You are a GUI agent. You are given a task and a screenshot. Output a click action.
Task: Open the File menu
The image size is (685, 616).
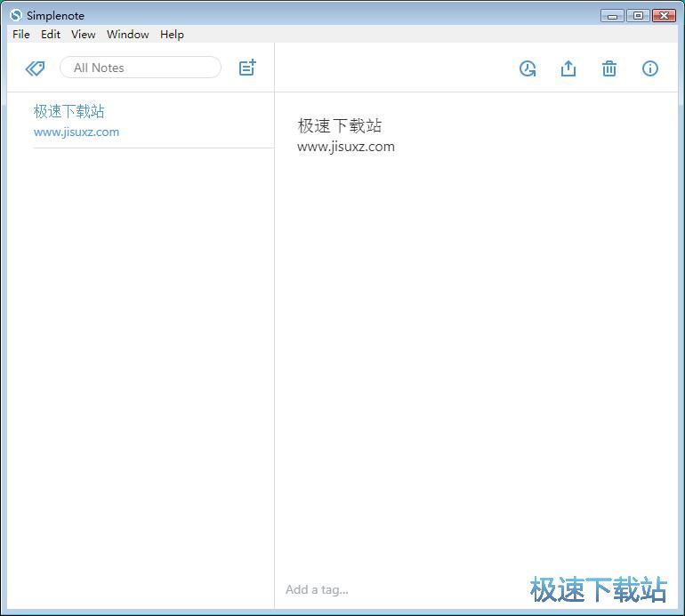[21, 34]
